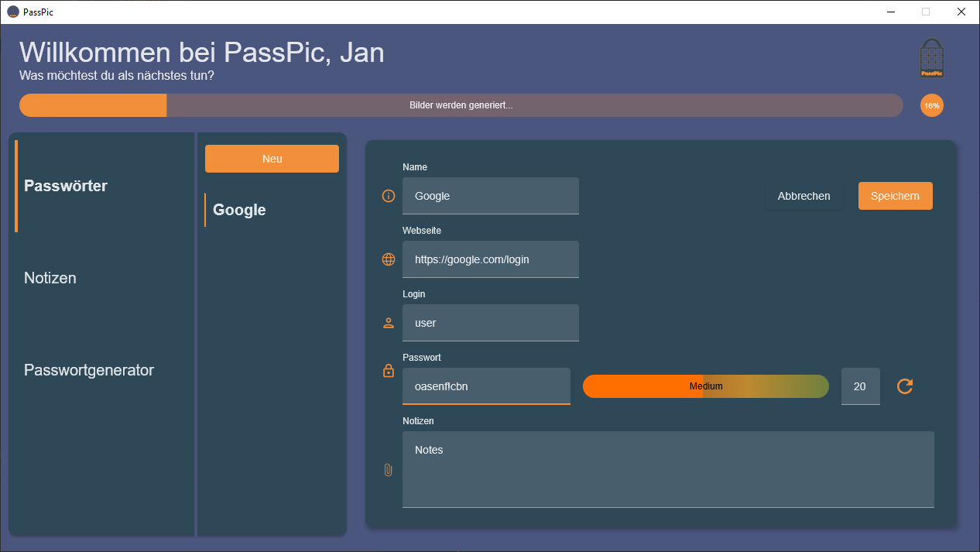Click the user icon beside Login field
This screenshot has height=552, width=980.
click(389, 323)
